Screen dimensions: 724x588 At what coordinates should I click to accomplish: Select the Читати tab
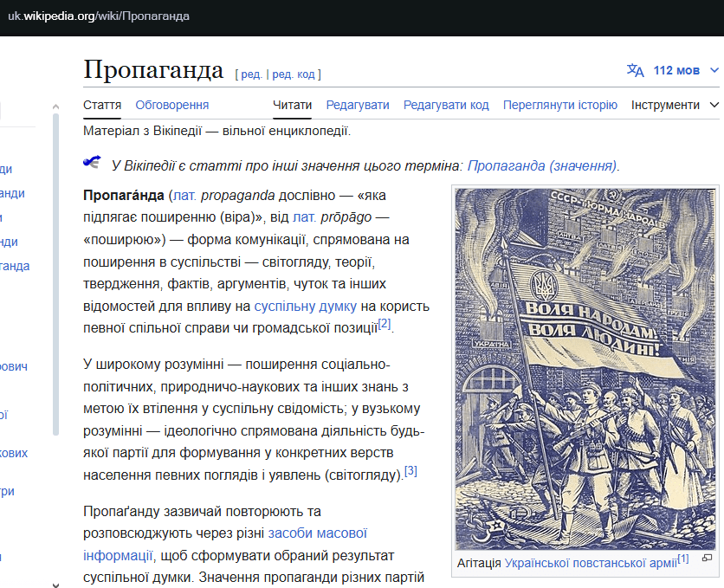click(292, 106)
